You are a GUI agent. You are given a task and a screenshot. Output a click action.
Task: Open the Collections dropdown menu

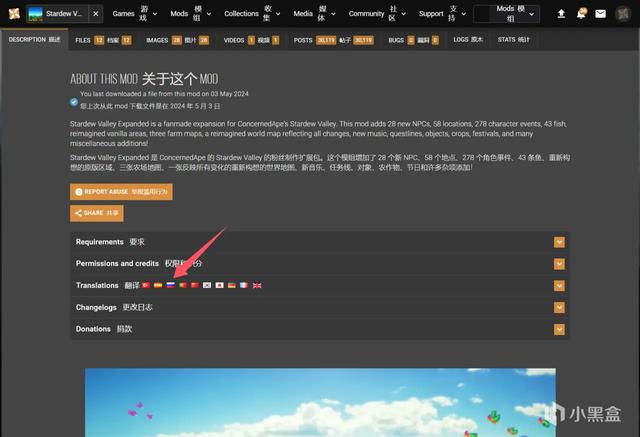point(252,13)
